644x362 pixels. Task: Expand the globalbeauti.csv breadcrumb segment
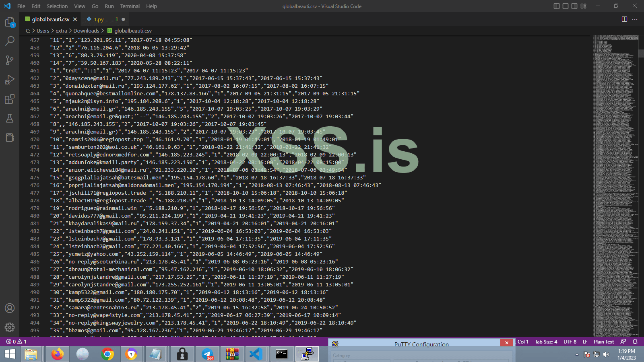pos(130,31)
